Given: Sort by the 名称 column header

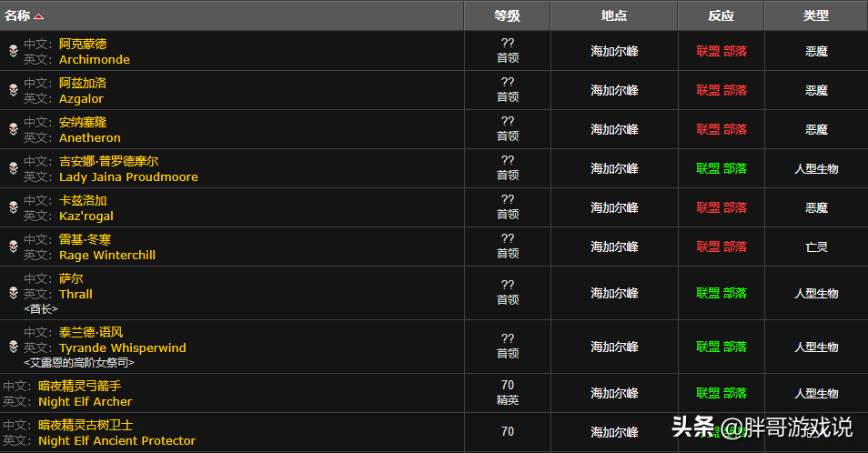Looking at the screenshot, I should coord(17,16).
